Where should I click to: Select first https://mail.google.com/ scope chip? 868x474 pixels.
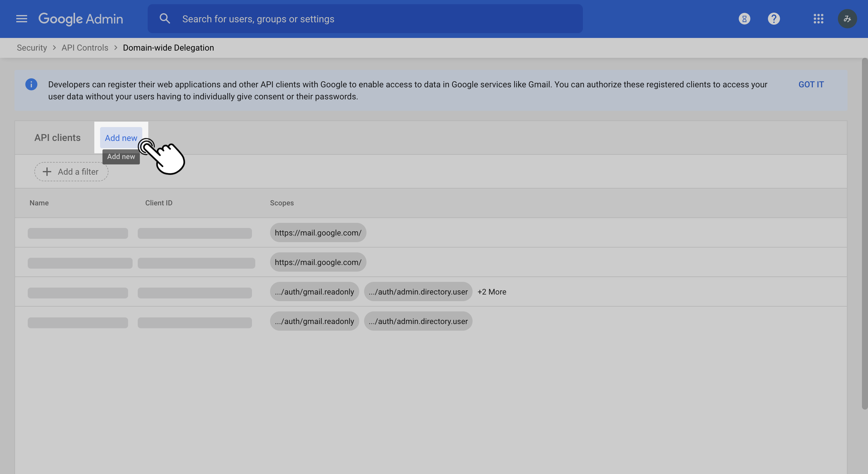pos(318,232)
